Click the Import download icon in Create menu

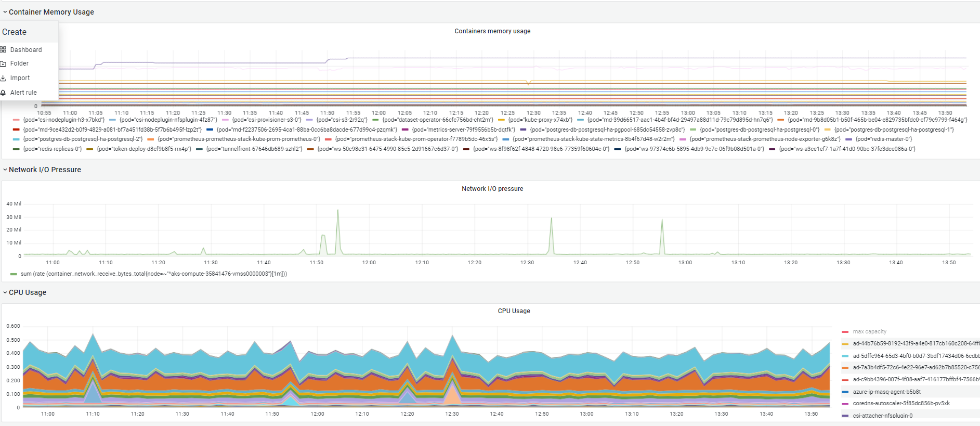3,78
